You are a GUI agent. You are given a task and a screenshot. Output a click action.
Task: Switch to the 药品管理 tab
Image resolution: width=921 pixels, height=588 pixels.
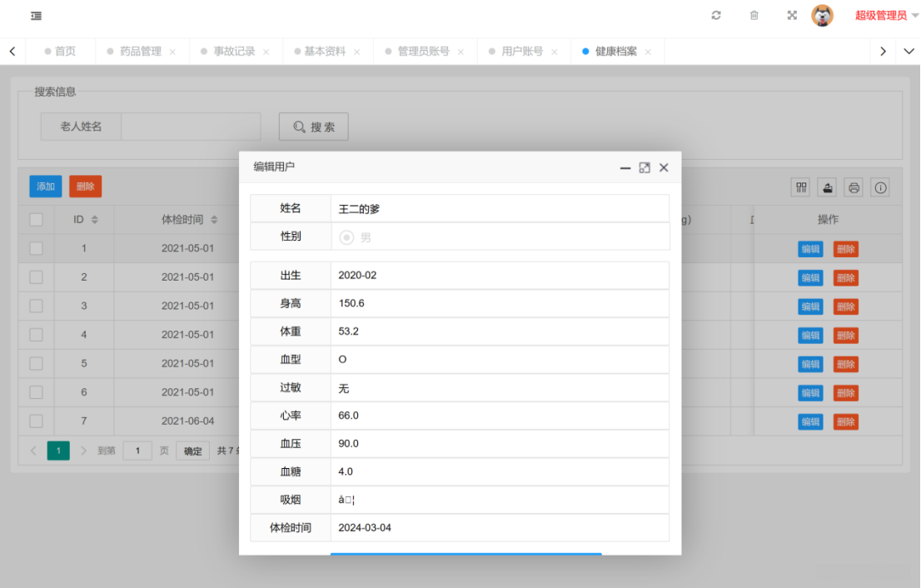click(x=140, y=52)
